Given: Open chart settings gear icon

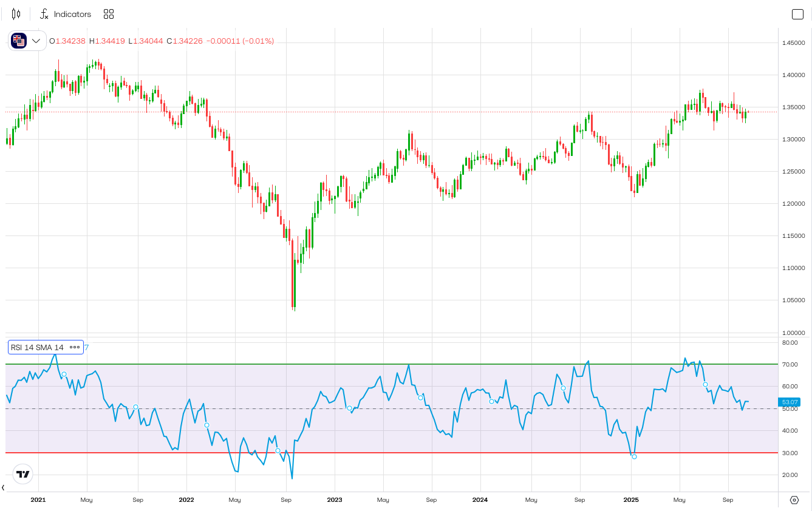Looking at the screenshot, I should 794,500.
